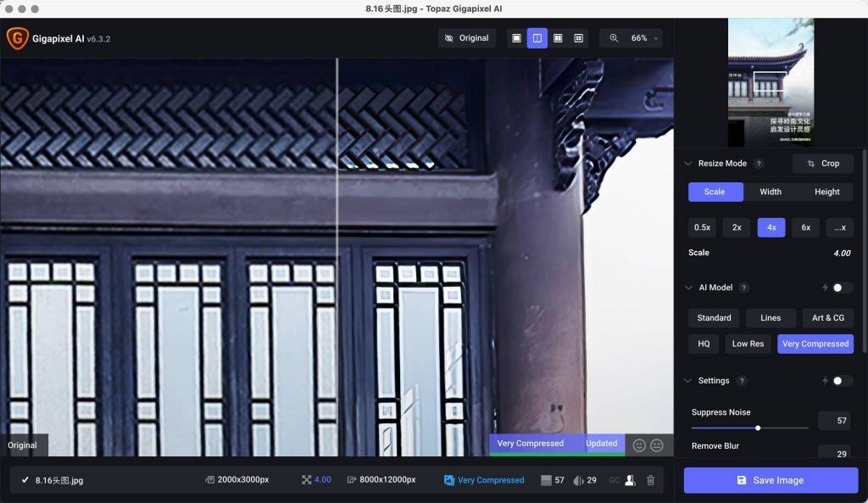Viewport: 868px width, 503px height.
Task: Open the 66% zoom level dropdown
Action: (x=644, y=38)
